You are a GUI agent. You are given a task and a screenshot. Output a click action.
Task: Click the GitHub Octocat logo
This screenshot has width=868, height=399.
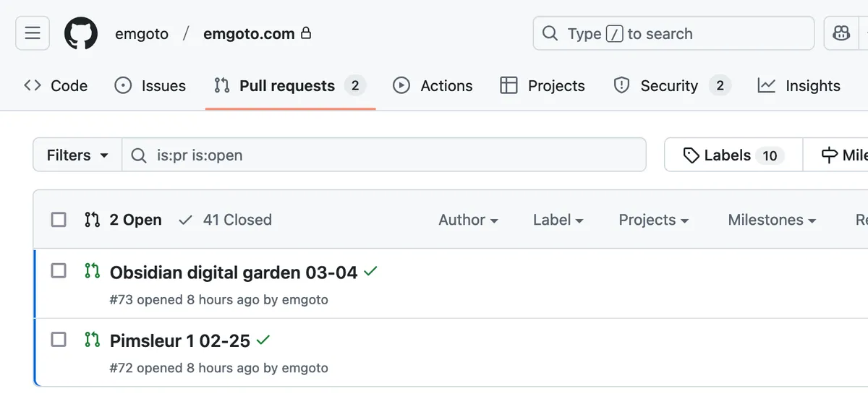click(81, 34)
